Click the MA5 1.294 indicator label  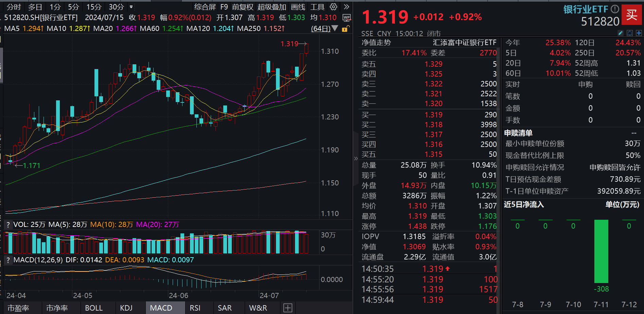point(24,29)
